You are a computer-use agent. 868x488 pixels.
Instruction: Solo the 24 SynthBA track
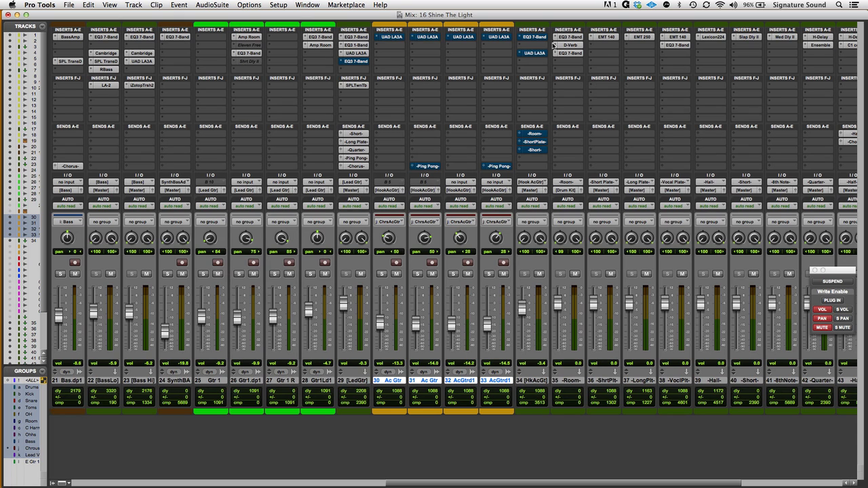click(x=167, y=274)
